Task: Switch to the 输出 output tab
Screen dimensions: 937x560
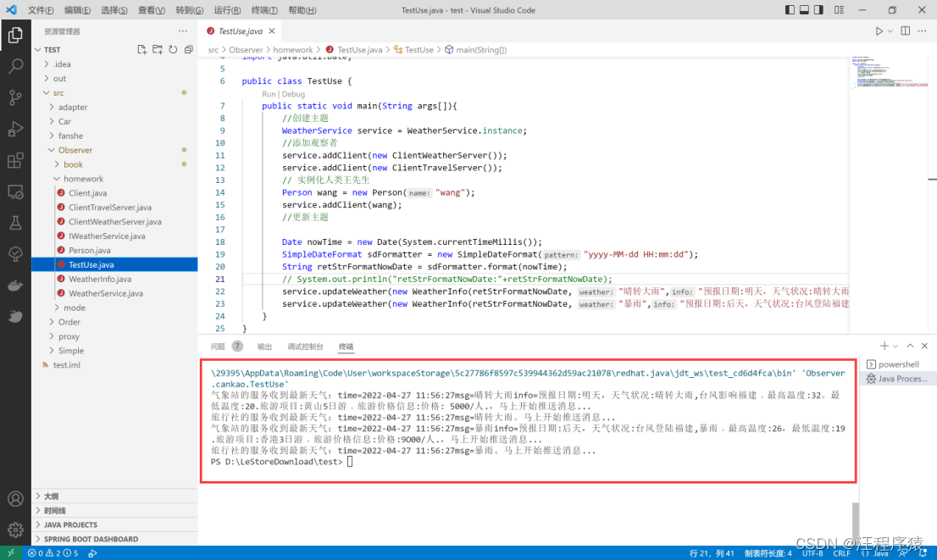Action: 264,347
